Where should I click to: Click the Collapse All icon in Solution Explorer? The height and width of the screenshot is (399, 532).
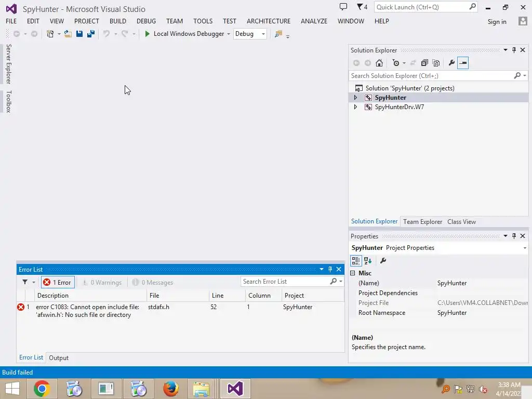(x=424, y=63)
